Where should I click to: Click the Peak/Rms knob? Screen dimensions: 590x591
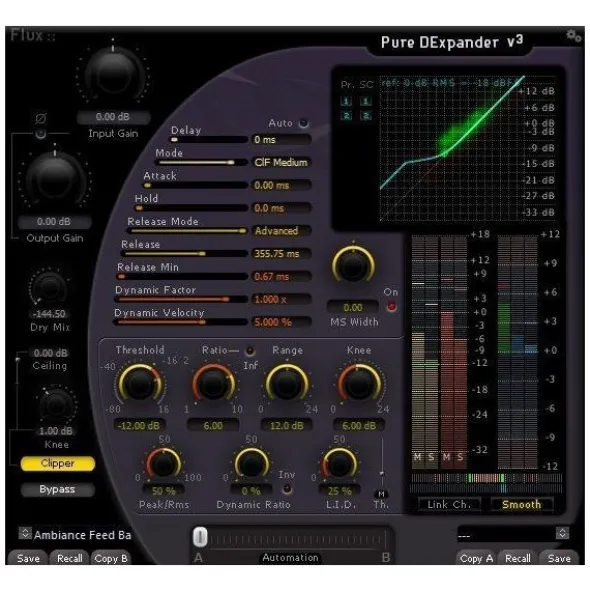[163, 464]
